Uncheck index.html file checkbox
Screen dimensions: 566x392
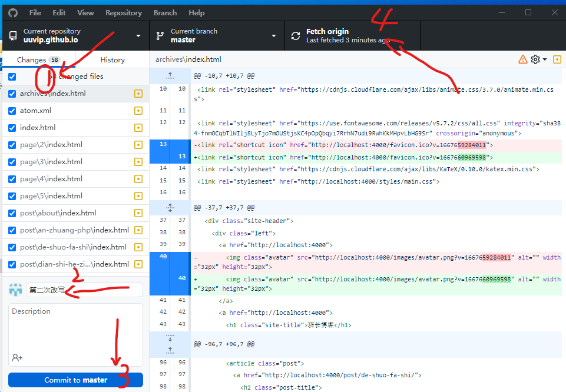[12, 128]
